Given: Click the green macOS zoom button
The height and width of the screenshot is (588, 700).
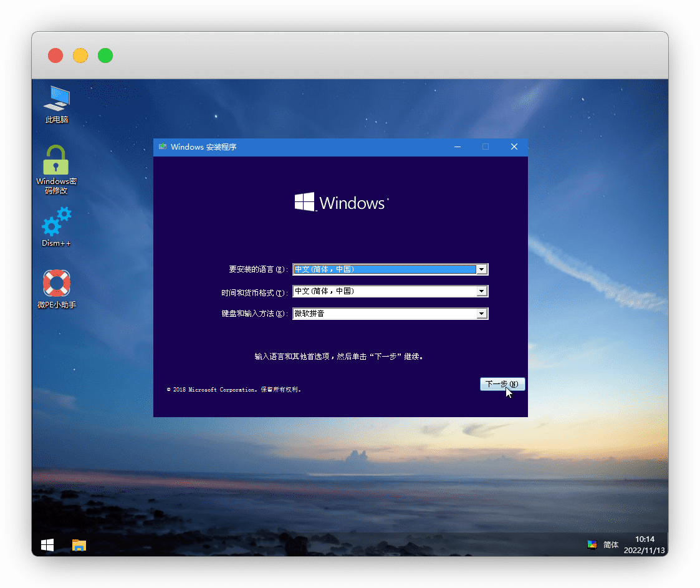Looking at the screenshot, I should pos(105,55).
